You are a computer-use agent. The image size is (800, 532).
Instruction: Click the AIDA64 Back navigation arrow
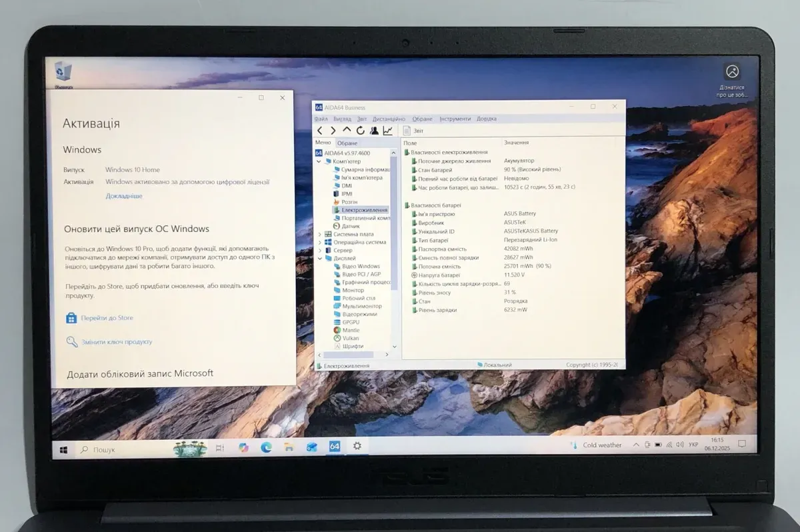click(x=320, y=131)
